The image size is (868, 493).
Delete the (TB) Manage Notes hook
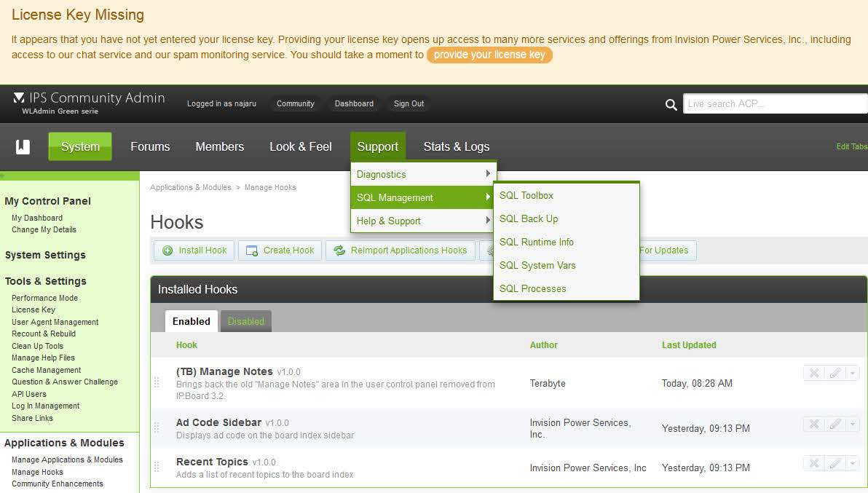click(814, 373)
